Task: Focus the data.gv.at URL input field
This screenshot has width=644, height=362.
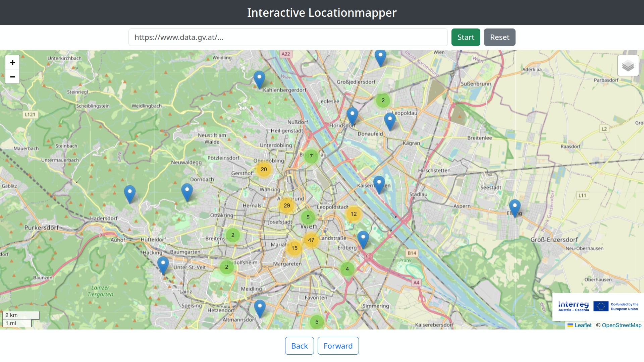Action: pos(288,37)
